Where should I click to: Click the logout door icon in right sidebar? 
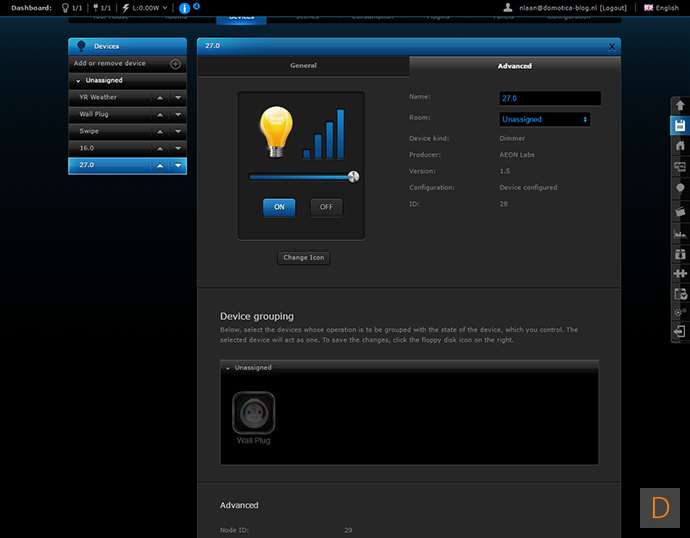[x=679, y=332]
